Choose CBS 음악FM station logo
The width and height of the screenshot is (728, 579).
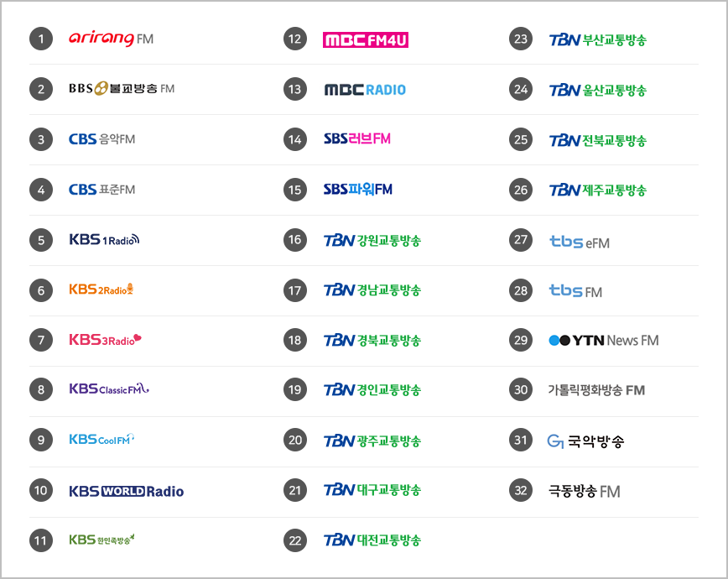click(x=101, y=139)
